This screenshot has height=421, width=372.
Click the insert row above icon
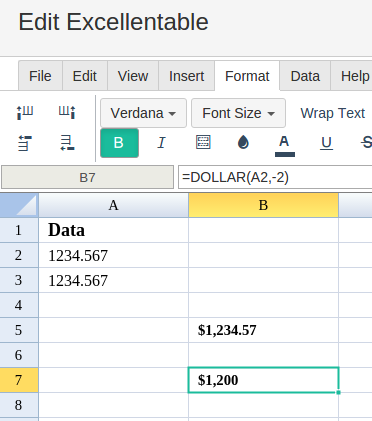[x=25, y=143]
